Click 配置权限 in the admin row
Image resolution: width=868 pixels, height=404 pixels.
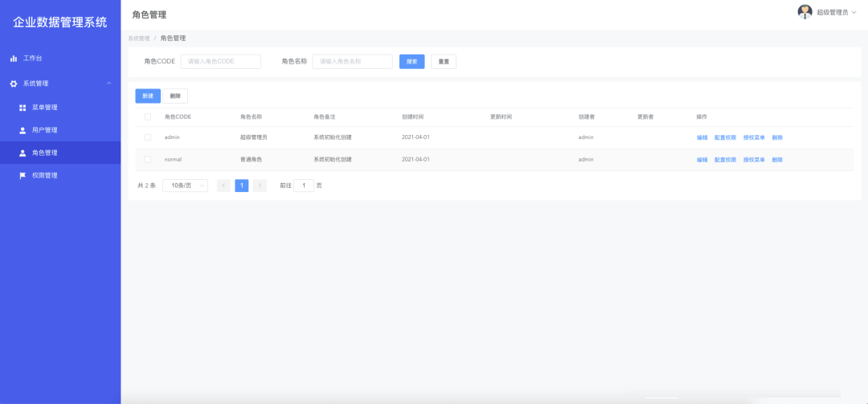click(x=725, y=137)
